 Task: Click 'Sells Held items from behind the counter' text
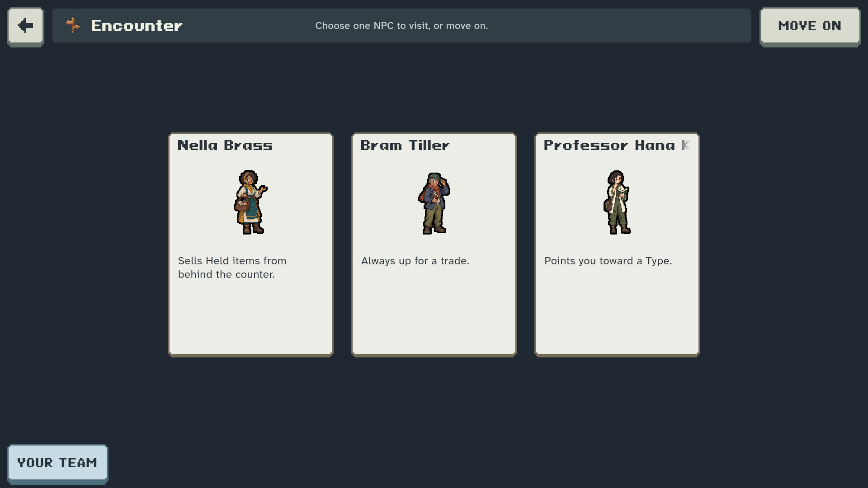(232, 267)
